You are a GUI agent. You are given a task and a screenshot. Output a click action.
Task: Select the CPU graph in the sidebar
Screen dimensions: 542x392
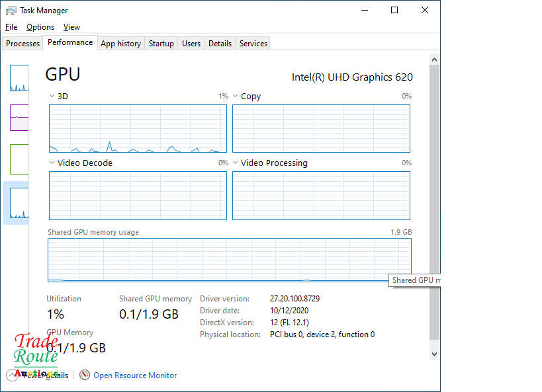[x=19, y=78]
